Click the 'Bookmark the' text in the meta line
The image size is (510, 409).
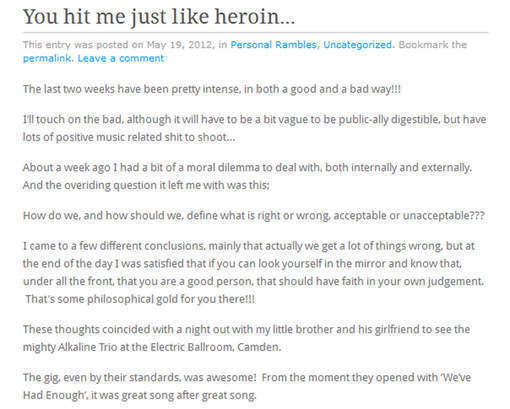(432, 45)
